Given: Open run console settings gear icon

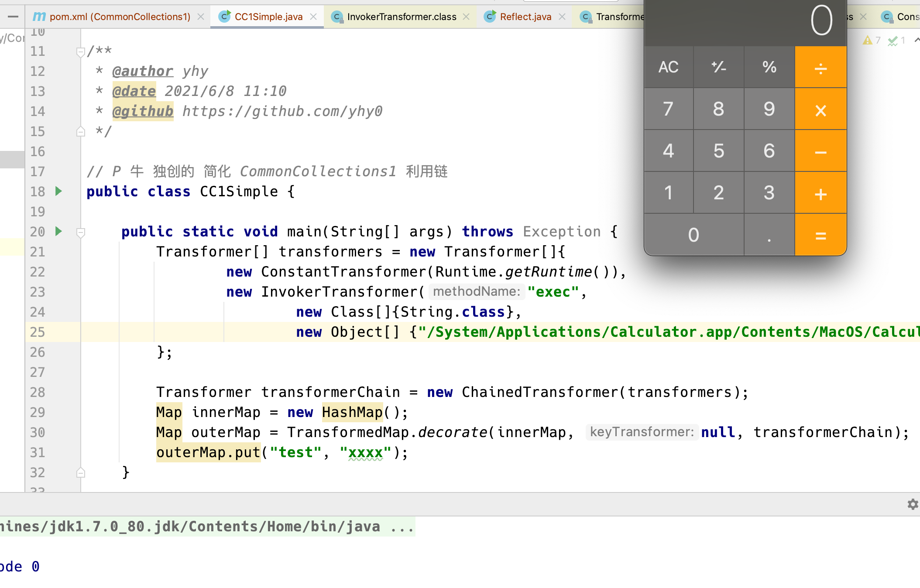Looking at the screenshot, I should [x=912, y=504].
